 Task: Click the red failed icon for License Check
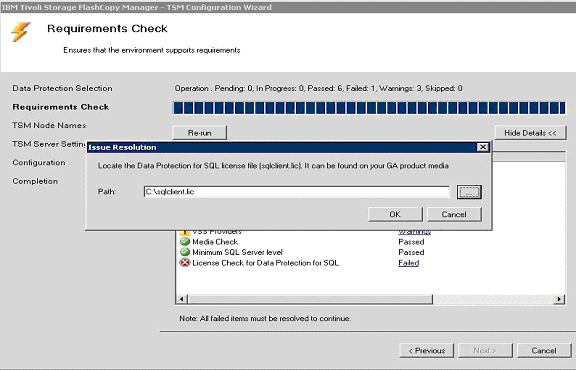[185, 263]
